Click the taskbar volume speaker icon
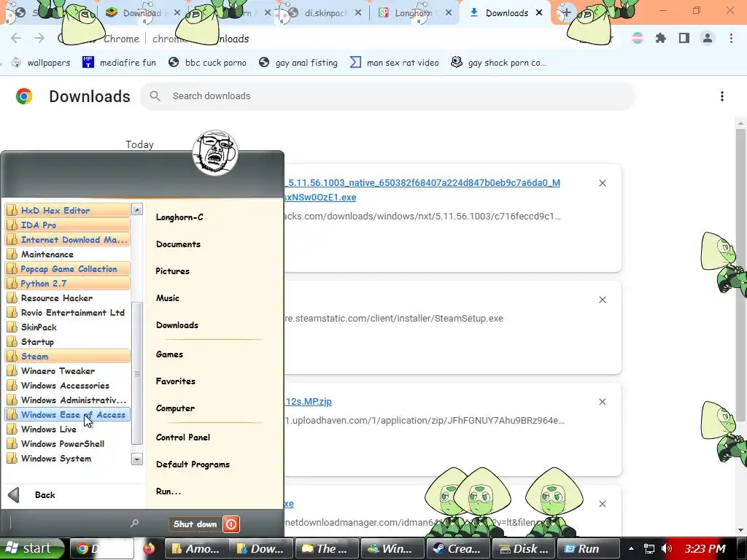The width and height of the screenshot is (747, 560). 667,548
